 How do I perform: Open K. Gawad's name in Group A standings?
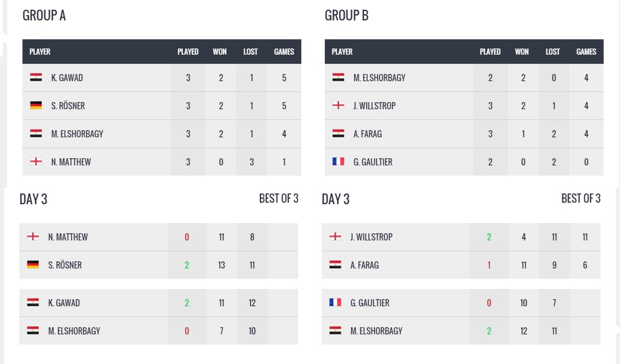tap(67, 78)
